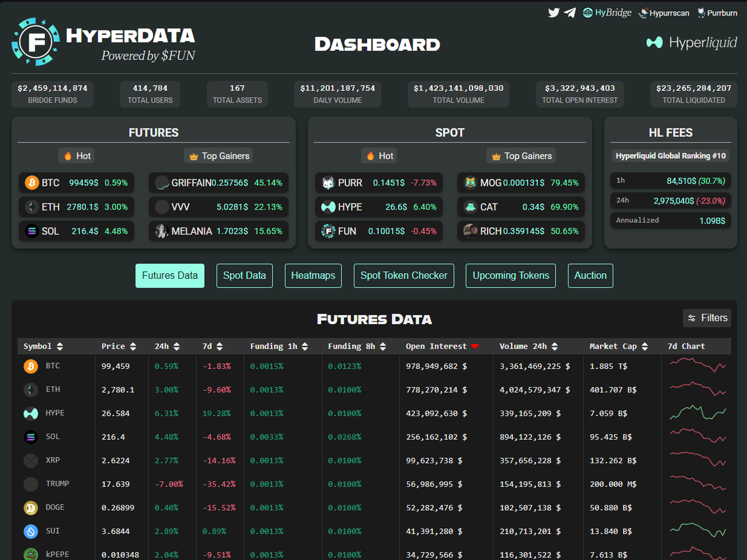This screenshot has height=560, width=747.
Task: Click the SOL icon in Futures Hot
Action: tap(32, 231)
